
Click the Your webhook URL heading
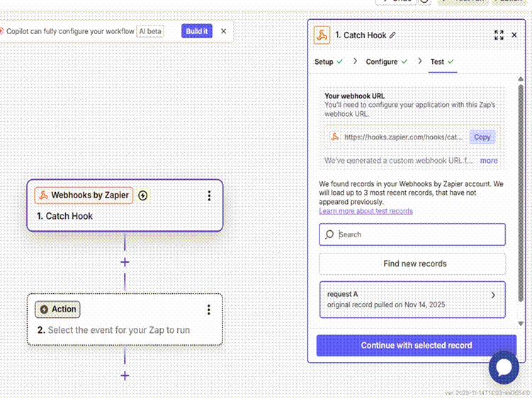[x=355, y=96]
